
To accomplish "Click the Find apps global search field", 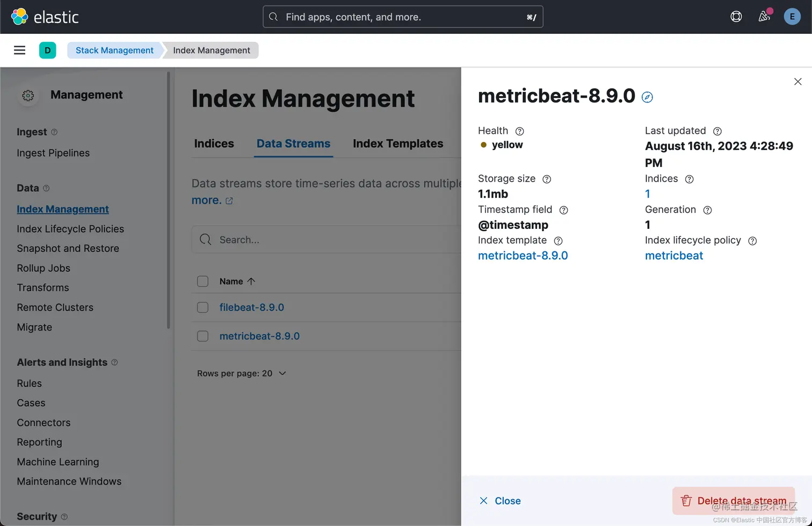I will [403, 17].
